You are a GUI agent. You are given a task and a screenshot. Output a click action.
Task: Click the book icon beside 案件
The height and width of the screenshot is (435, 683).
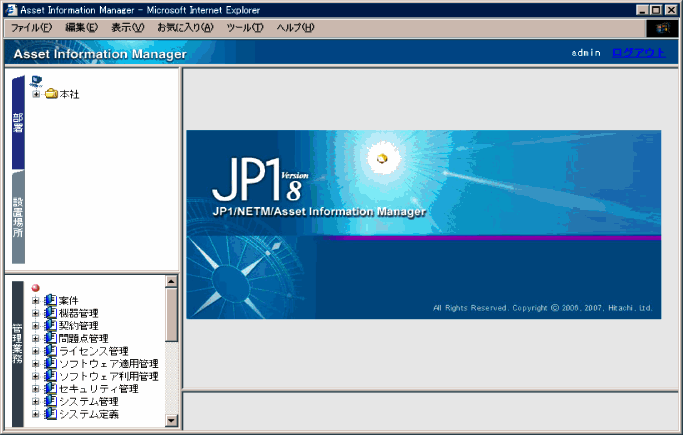pyautogui.click(x=51, y=300)
